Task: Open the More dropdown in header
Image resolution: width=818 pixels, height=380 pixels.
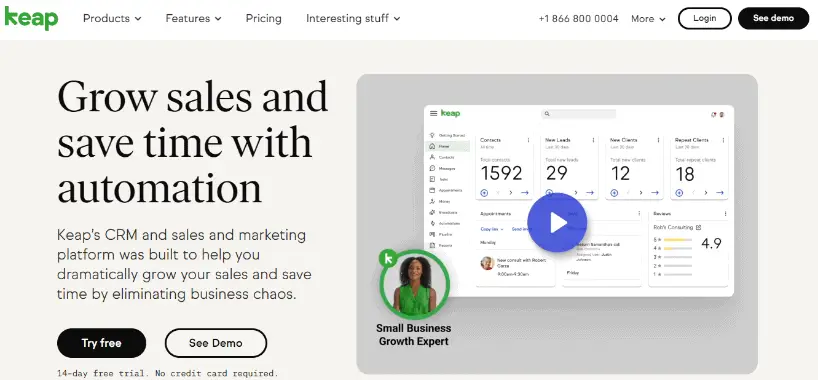Action: tap(648, 19)
